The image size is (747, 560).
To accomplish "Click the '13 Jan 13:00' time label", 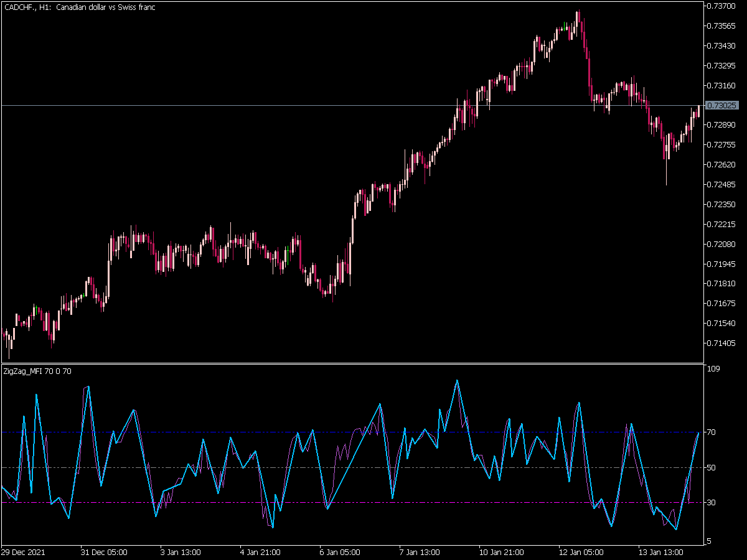I will pyautogui.click(x=661, y=552).
